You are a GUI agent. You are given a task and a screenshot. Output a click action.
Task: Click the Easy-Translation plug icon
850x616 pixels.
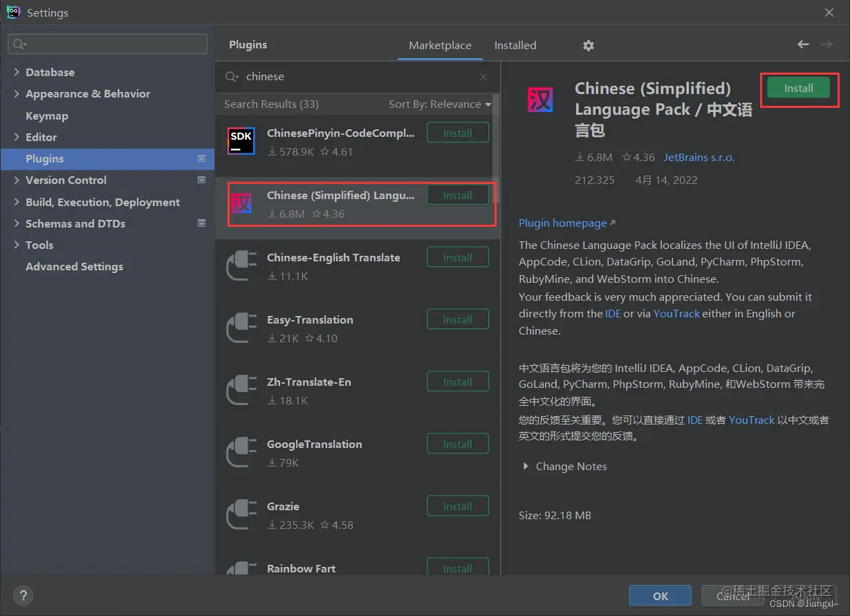click(241, 328)
